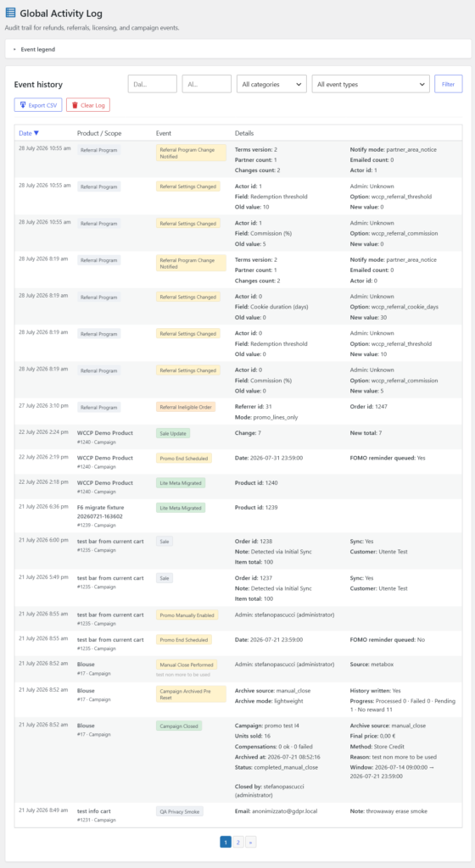This screenshot has width=475, height=868.
Task: Click the download icon in Export CSV
Action: [23, 104]
